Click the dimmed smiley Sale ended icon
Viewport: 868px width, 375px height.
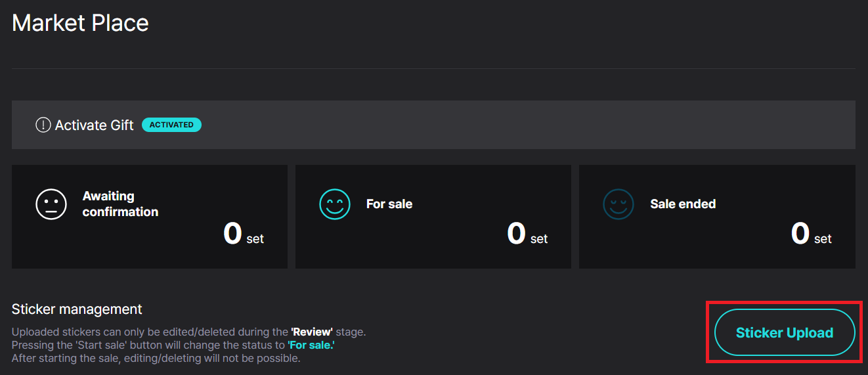618,204
